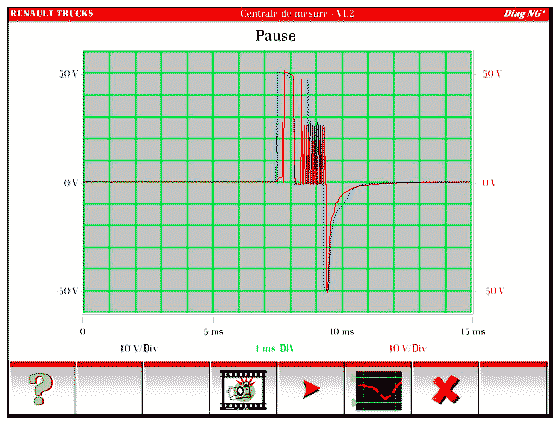Close the measurement screen with red X
The width and height of the screenshot is (558, 424).
point(445,389)
